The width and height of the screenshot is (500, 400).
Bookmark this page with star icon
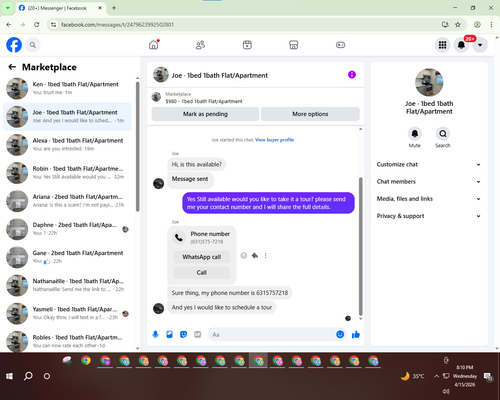pos(458,24)
